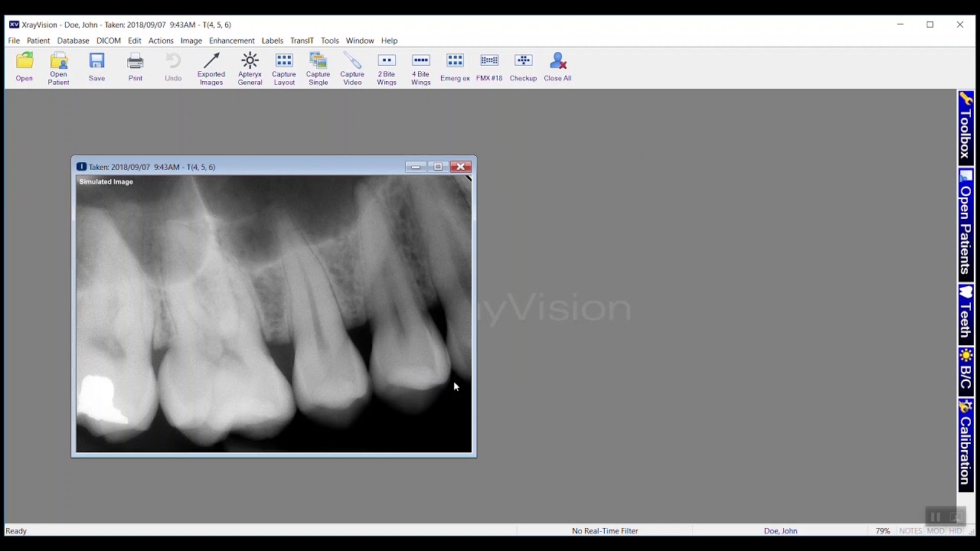Viewport: 980px width, 551px height.
Task: Open the Actions menu
Action: point(161,41)
